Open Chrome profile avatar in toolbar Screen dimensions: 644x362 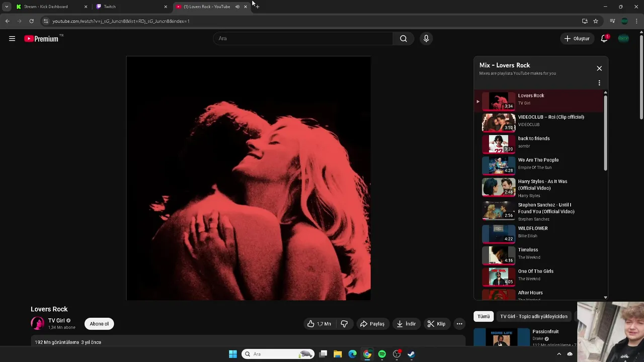[624, 21]
